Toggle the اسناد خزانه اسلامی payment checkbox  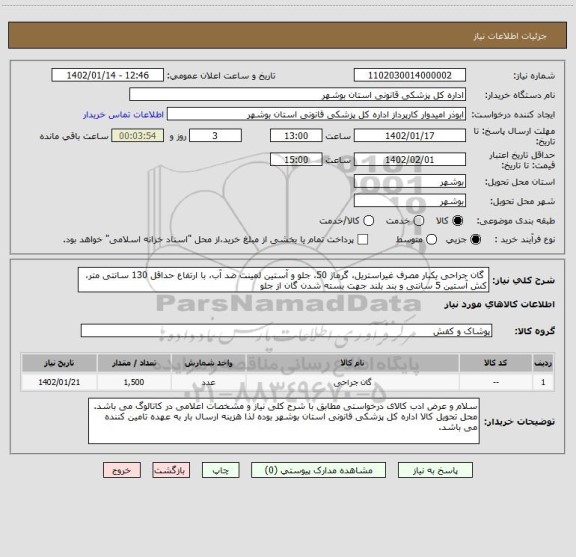coord(363,240)
